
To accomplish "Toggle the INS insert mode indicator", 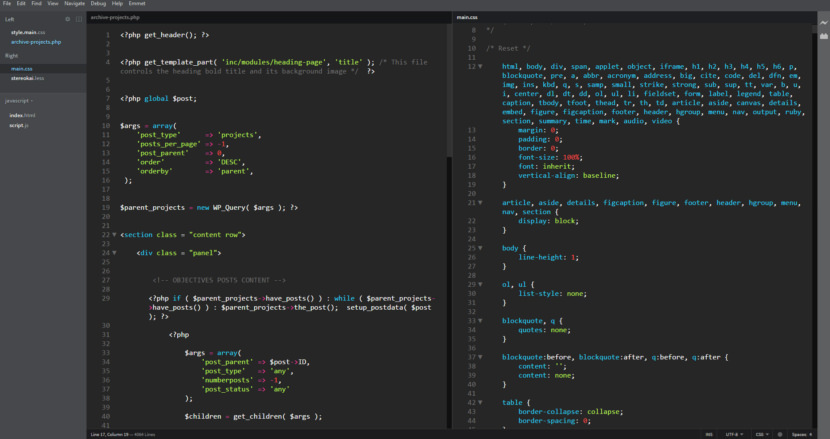I will pos(708,434).
